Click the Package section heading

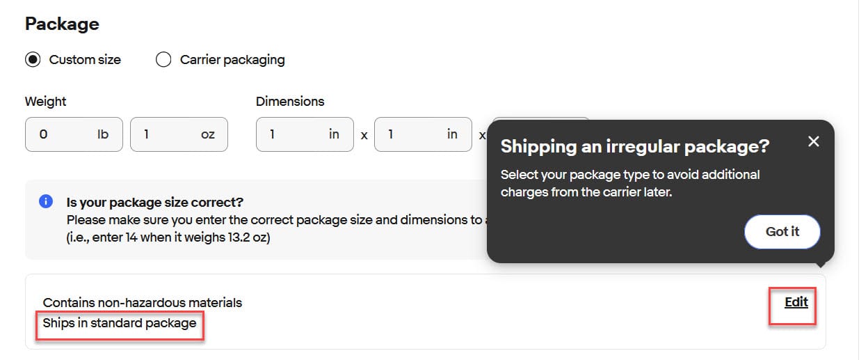pos(62,24)
